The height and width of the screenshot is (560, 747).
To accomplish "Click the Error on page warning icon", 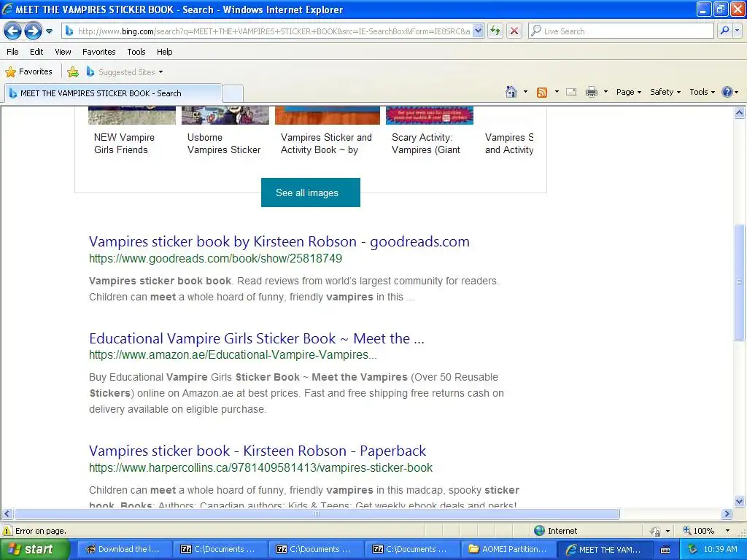I will point(7,531).
